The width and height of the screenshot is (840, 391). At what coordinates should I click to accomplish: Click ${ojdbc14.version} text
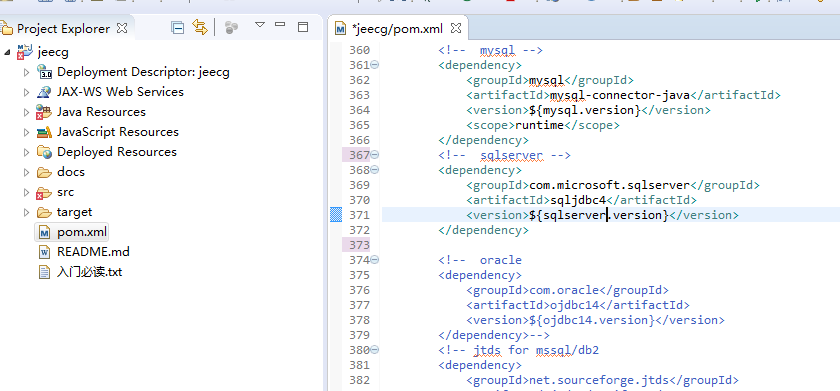click(x=592, y=320)
